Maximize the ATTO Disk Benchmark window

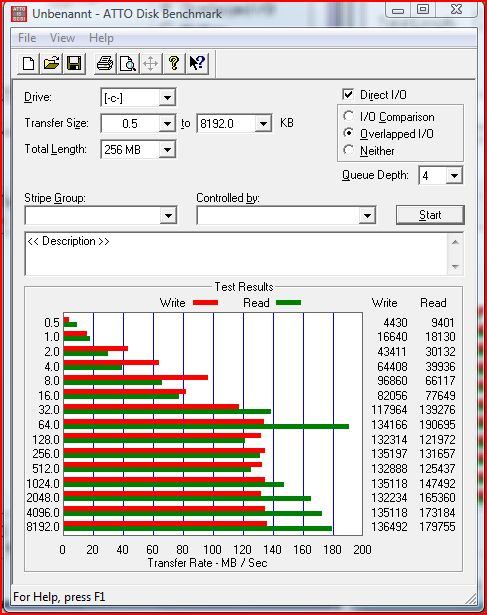(x=422, y=9)
